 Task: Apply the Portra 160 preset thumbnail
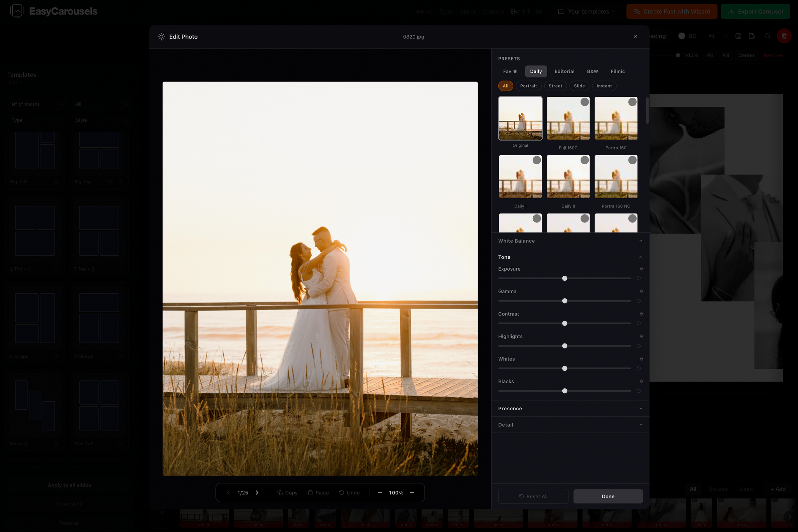(x=616, y=118)
